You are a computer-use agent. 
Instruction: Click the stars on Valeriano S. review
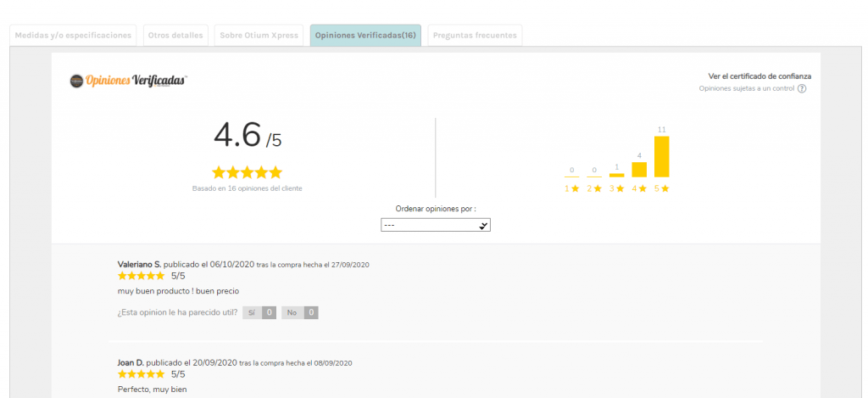pyautogui.click(x=142, y=276)
